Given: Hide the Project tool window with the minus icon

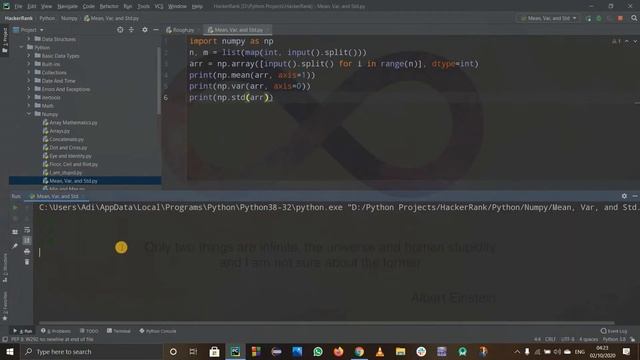Looking at the screenshot, I should [156, 30].
